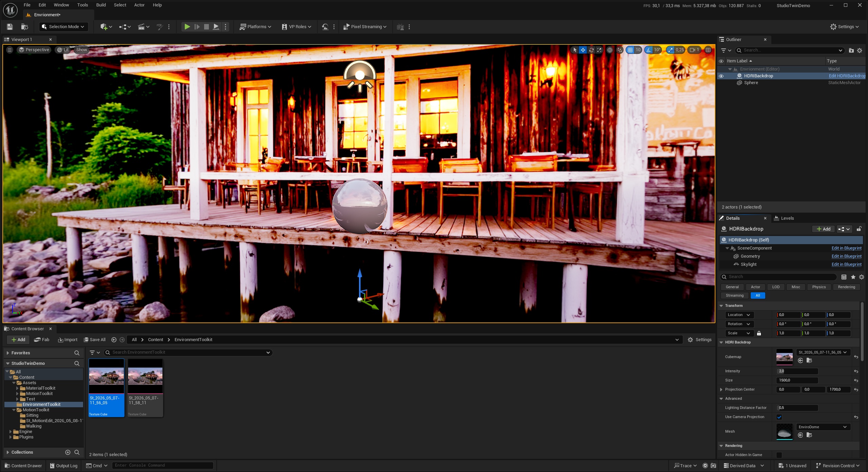Toggle the Scale lock ratio icon
Screen dimensions: 868x472
click(759, 333)
